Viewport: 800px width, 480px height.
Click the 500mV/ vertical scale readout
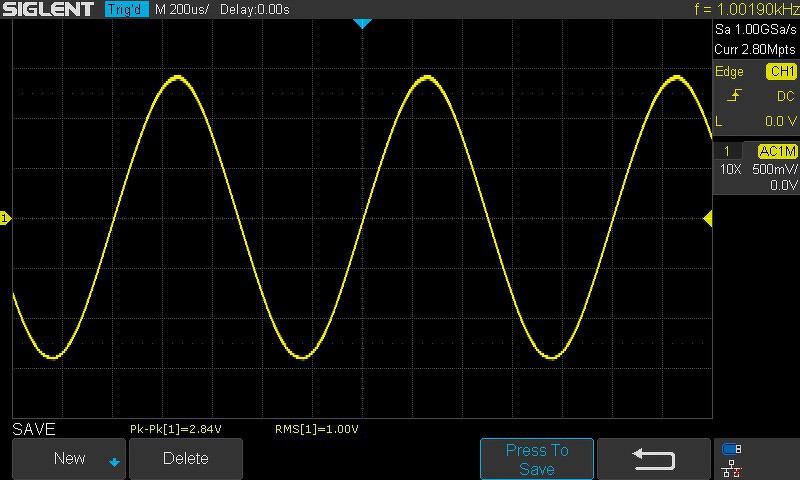coord(774,169)
